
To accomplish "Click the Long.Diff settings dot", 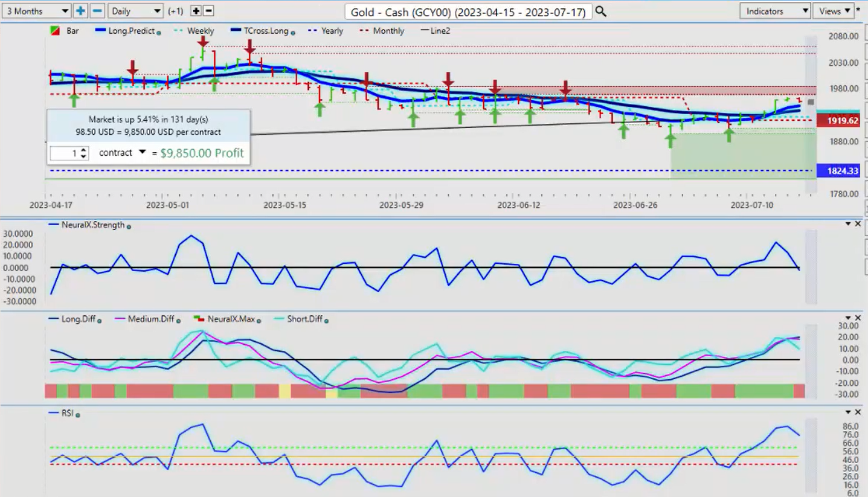I will [99, 321].
